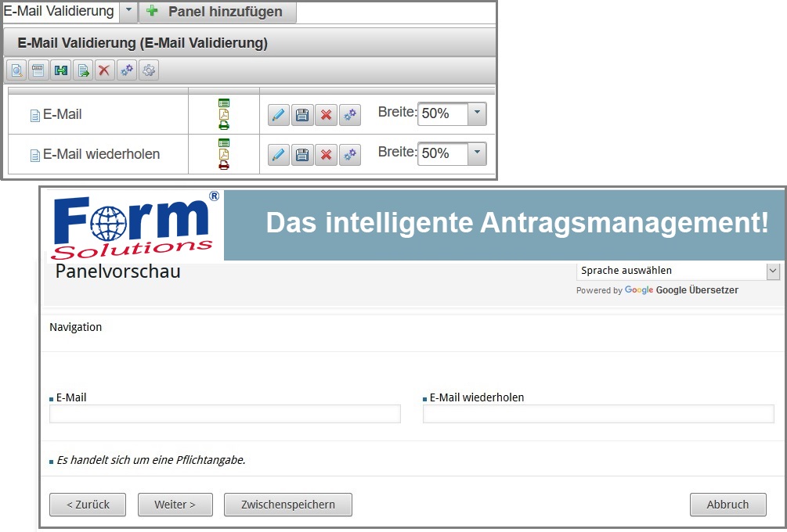Image resolution: width=787 pixels, height=532 pixels.
Task: Open settings gears for E-Mail wiederholen row
Action: point(350,155)
